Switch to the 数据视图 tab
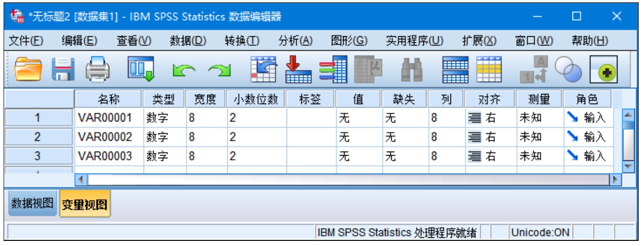644x246 pixels. click(32, 203)
